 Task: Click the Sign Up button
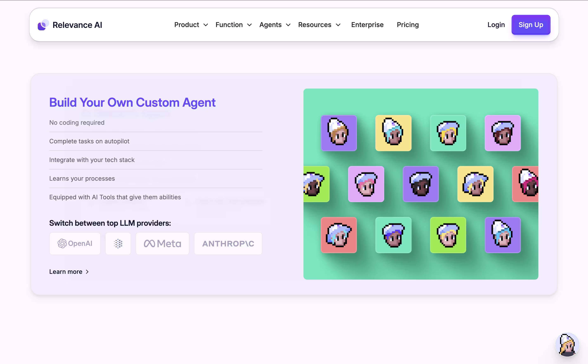(x=531, y=25)
